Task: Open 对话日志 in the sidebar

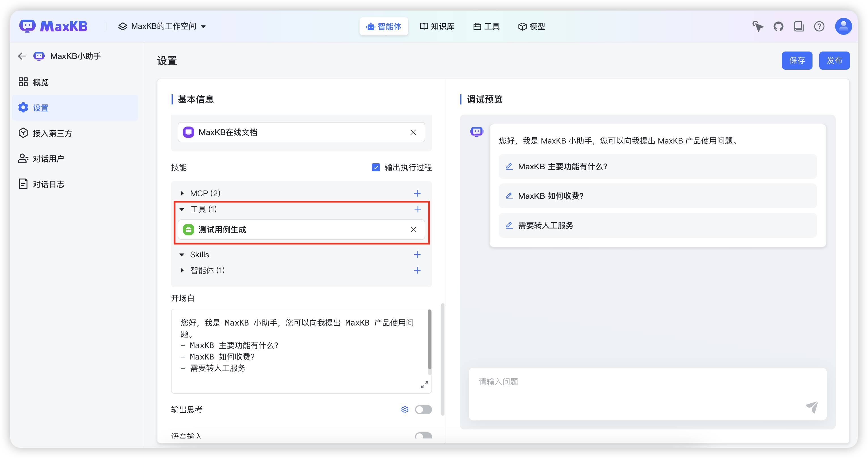Action: [x=48, y=184]
